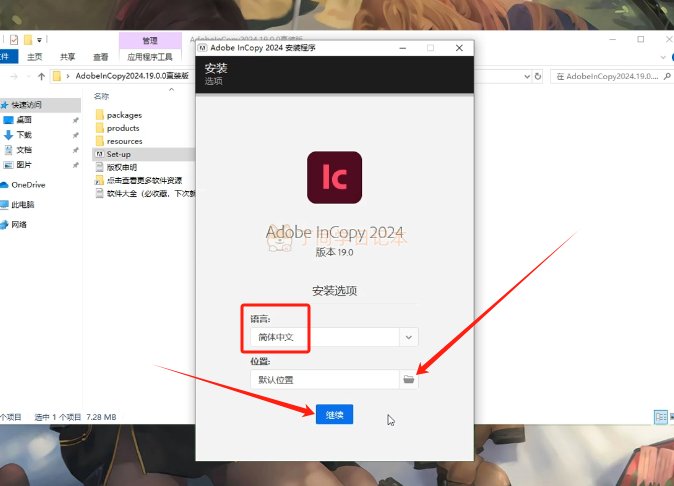Open OneDrive in the navigation pane
This screenshot has width=674, height=486.
tap(28, 185)
